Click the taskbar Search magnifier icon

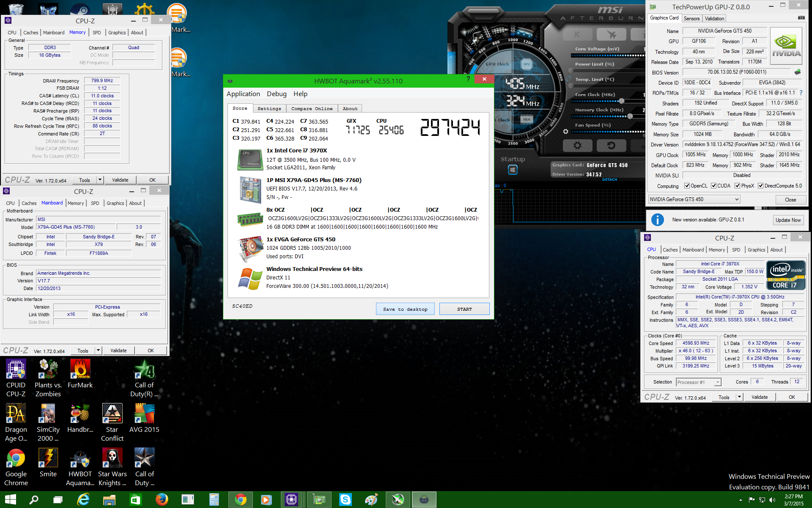point(34,500)
